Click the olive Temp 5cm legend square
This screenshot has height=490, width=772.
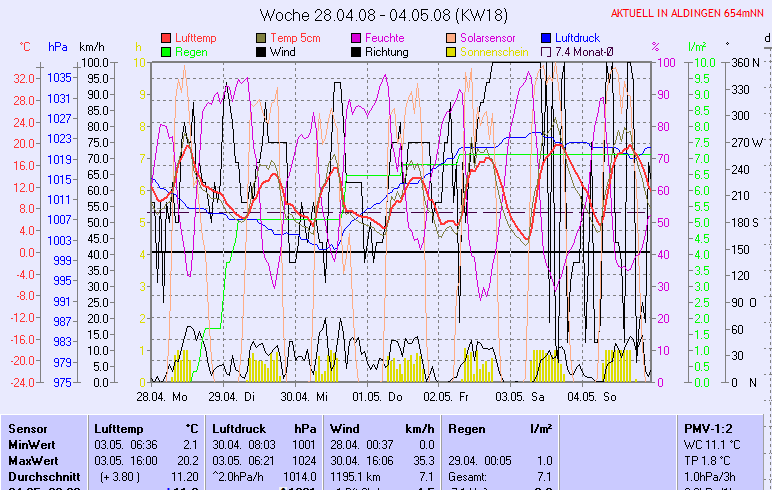(262, 37)
